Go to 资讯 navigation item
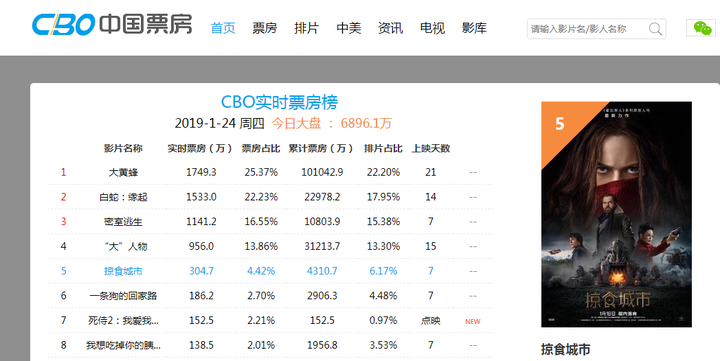The width and height of the screenshot is (720, 361). (x=390, y=28)
